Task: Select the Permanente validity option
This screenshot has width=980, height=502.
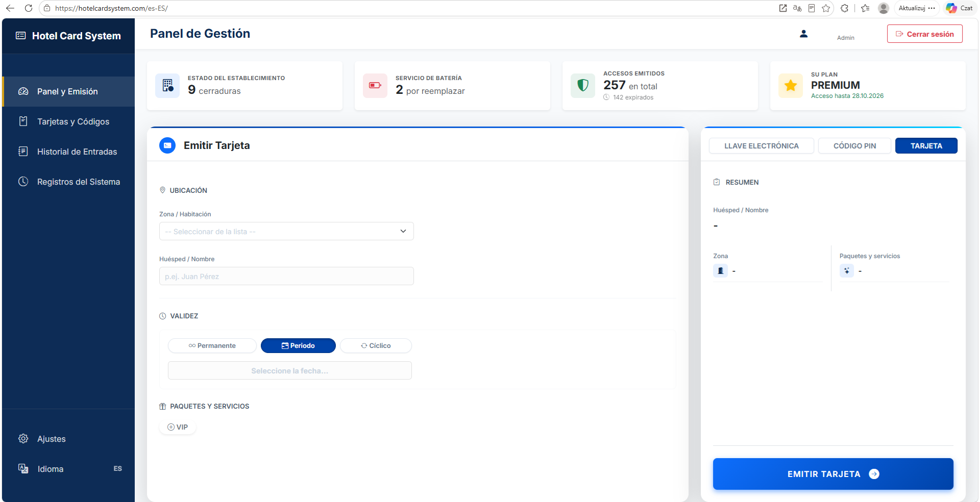Action: tap(212, 345)
